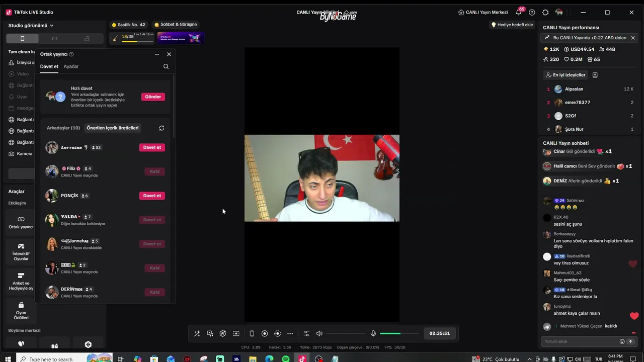The image size is (644, 362).
Task: Open Oyun Ödülleri tool
Action: coord(21,311)
